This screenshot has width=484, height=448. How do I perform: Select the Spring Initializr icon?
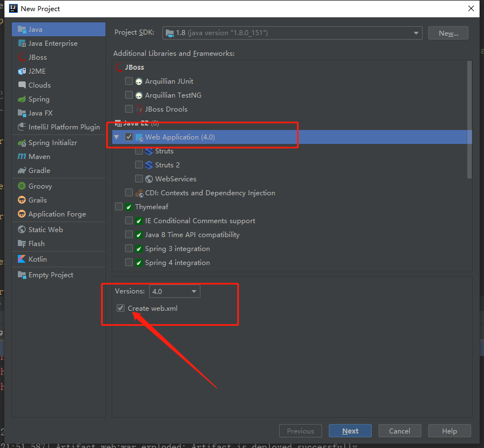coord(22,143)
